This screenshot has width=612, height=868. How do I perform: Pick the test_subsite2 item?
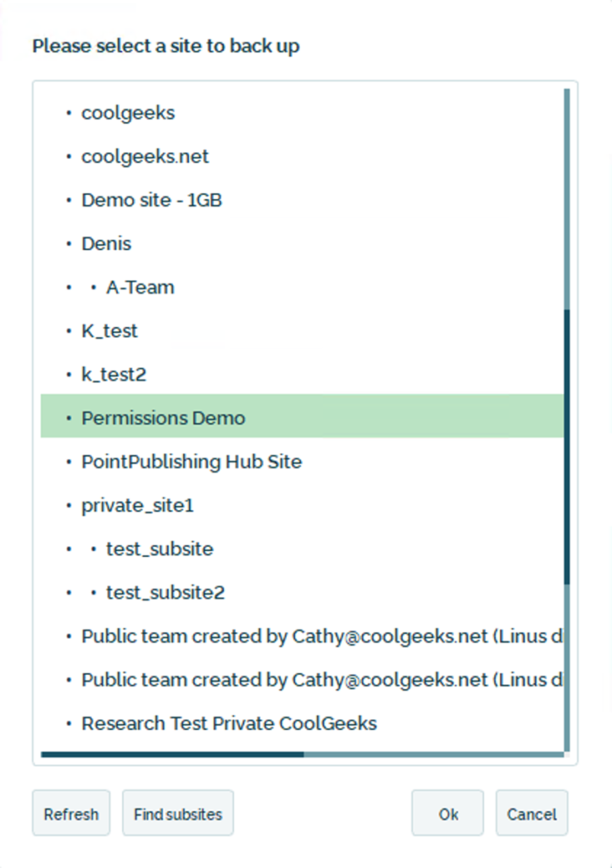(x=165, y=593)
